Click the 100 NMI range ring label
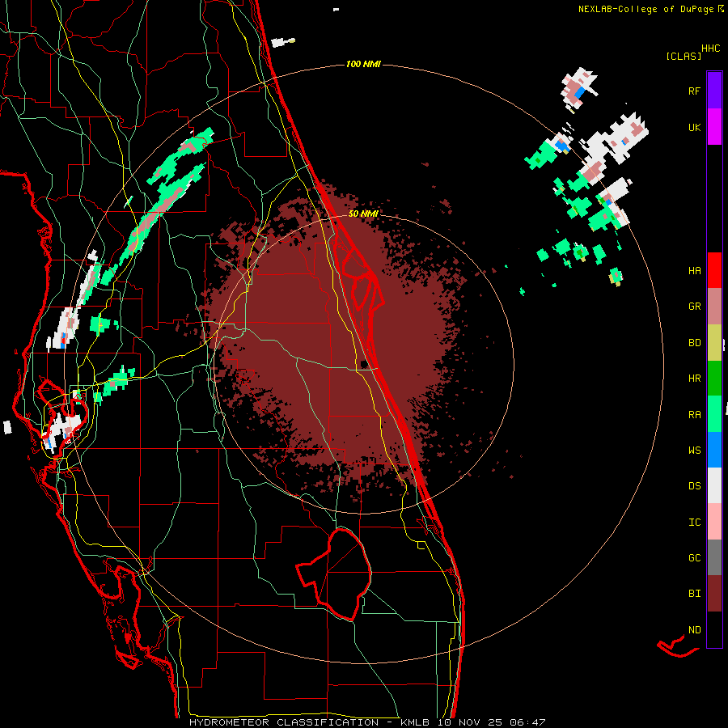Viewport: 728px width, 728px height. point(363,64)
